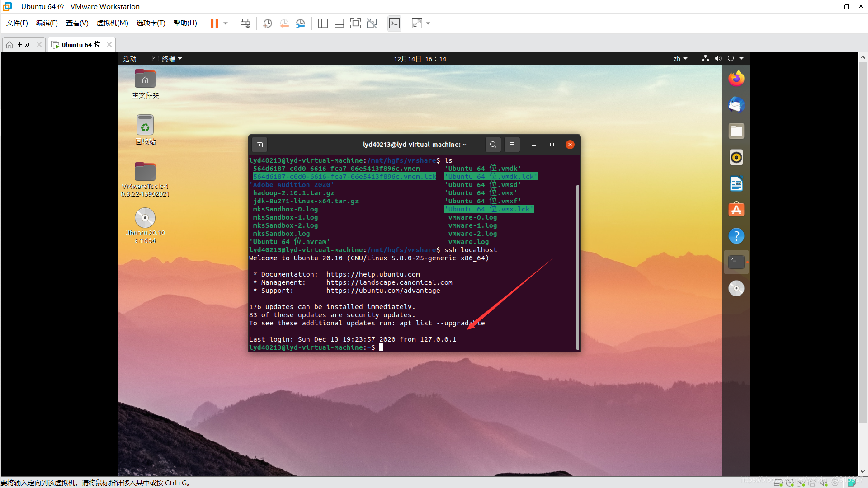Click the terminal title lyd40213@lyd-virtual-machine
Screen dimensions: 868x488
pos(415,145)
